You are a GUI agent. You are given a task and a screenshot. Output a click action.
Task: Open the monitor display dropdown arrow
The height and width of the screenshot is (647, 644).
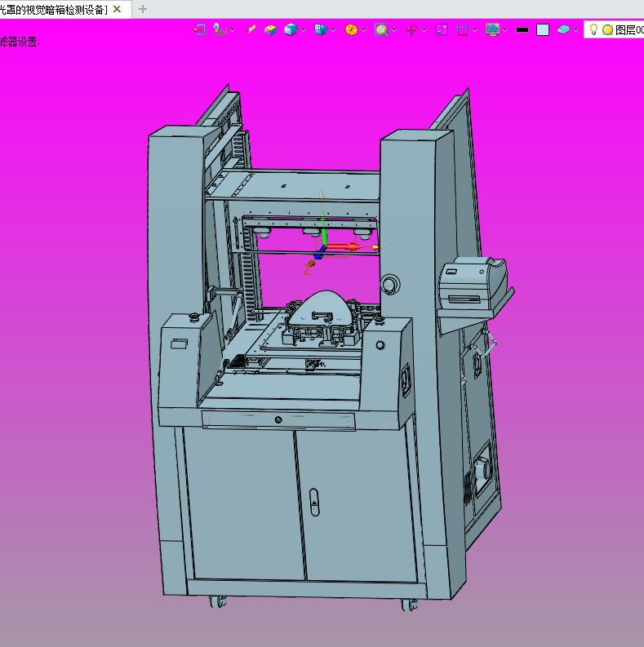coord(505,30)
